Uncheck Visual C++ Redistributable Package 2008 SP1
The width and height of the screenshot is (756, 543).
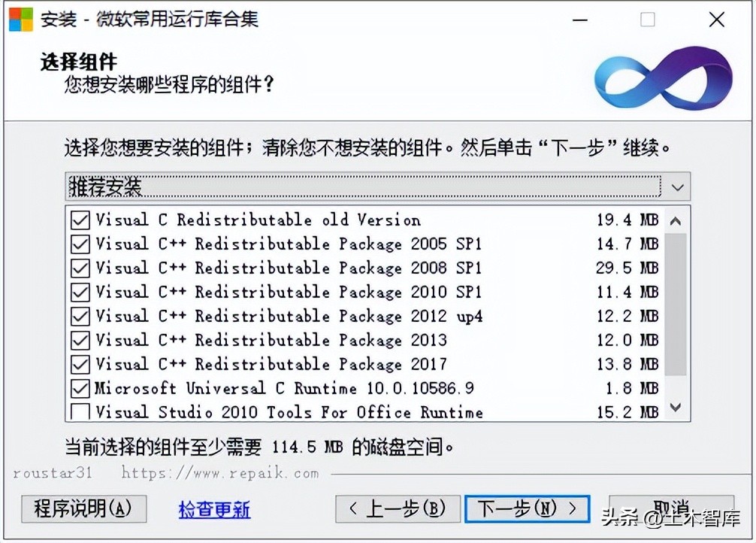(x=82, y=268)
